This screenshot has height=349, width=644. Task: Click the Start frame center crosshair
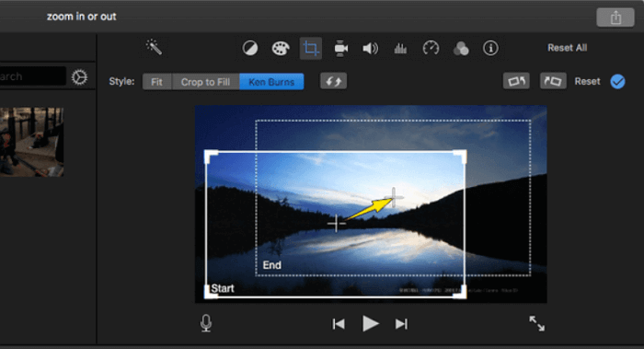tap(337, 223)
